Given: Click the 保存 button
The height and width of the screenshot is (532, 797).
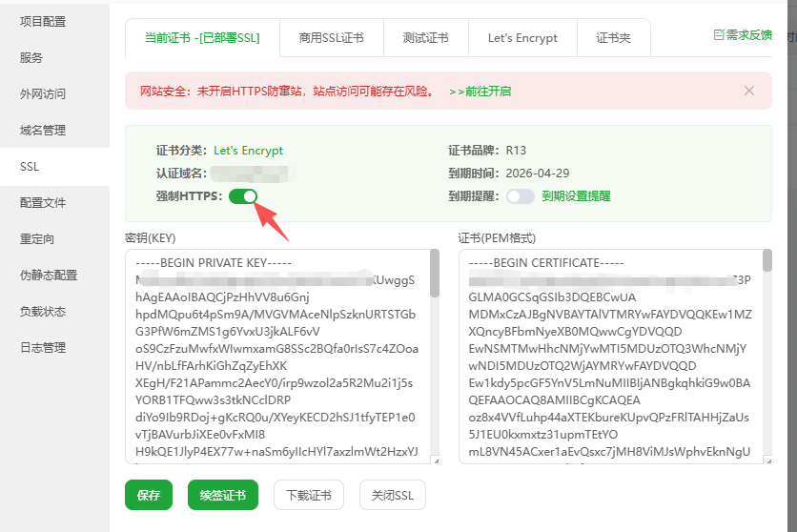Looking at the screenshot, I should (149, 495).
